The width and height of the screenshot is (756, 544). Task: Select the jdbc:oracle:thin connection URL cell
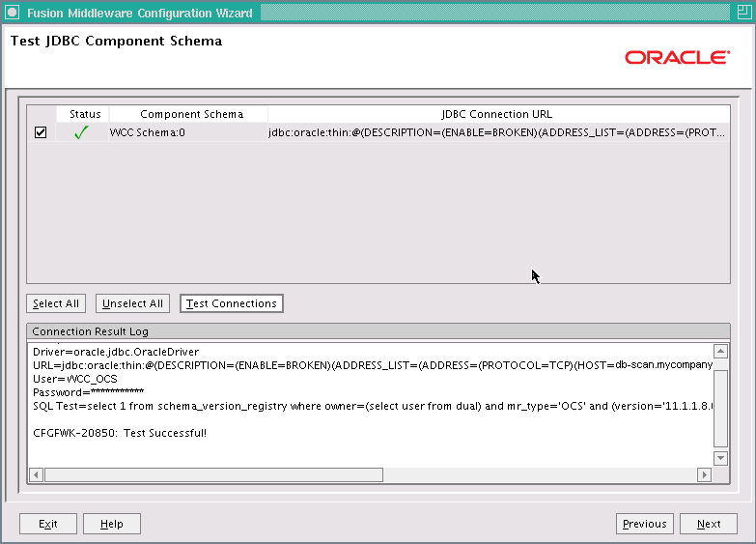point(499,132)
